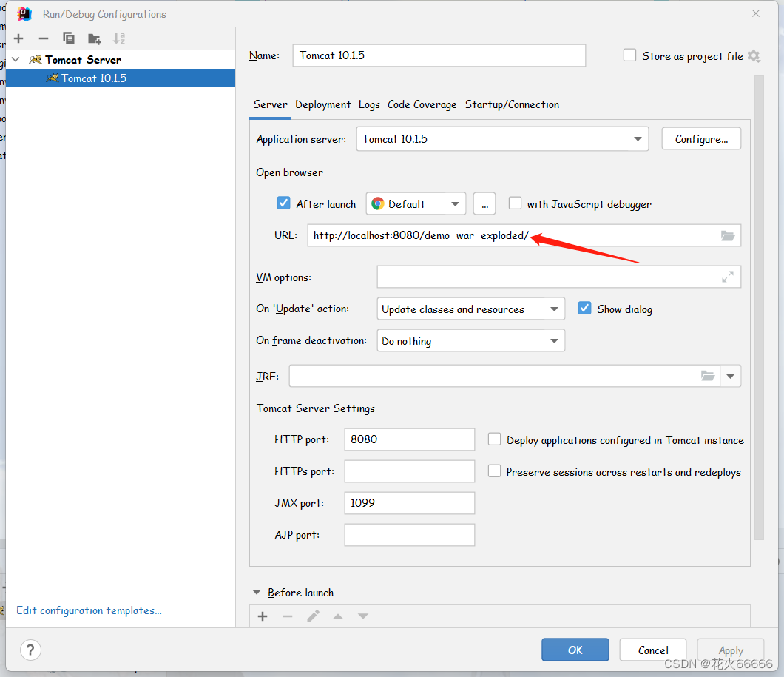Viewport: 784px width, 677px height.
Task: Switch to the Logs tab
Action: click(369, 104)
